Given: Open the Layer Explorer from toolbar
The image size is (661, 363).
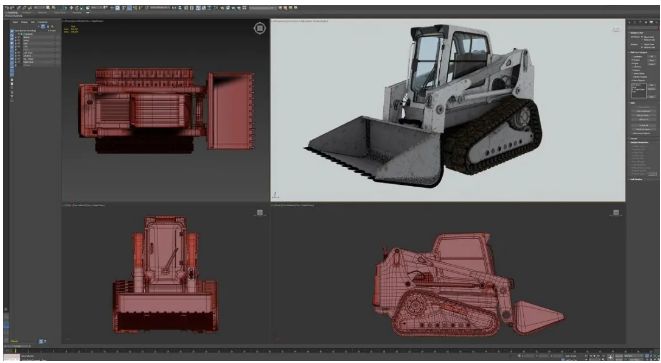Looking at the screenshot, I should (x=192, y=8).
